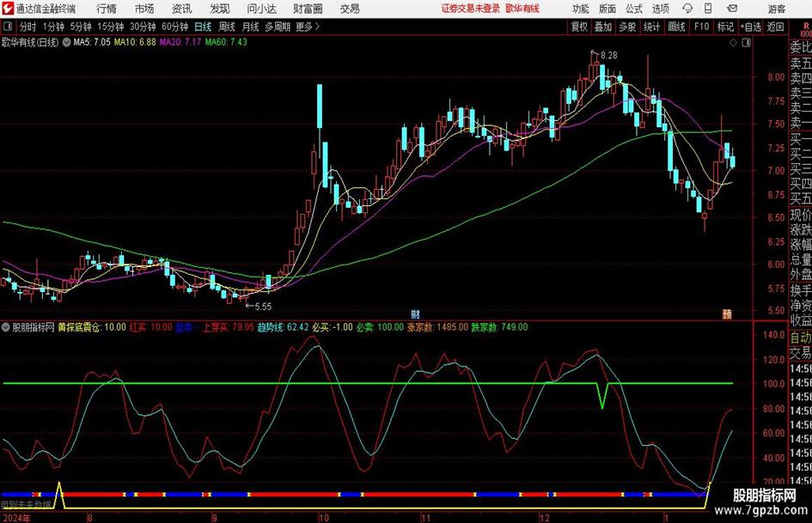
Task: Open the 发现 menu
Action: tap(220, 9)
